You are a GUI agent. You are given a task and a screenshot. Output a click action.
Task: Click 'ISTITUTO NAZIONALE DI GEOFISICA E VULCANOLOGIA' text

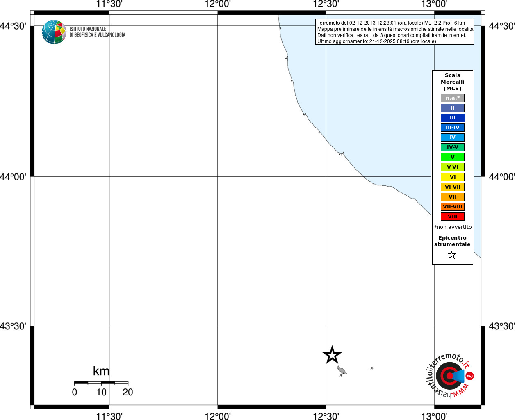coord(97,32)
